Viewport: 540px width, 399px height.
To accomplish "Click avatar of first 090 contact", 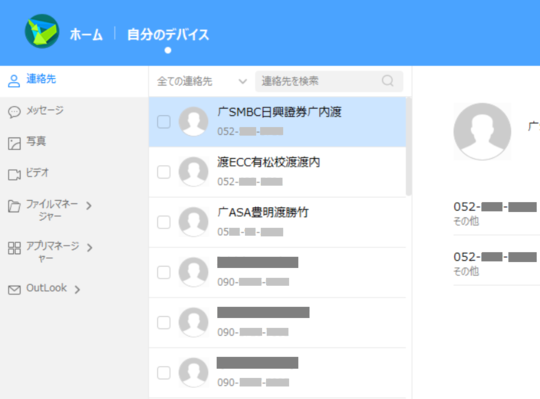I will coord(194,272).
